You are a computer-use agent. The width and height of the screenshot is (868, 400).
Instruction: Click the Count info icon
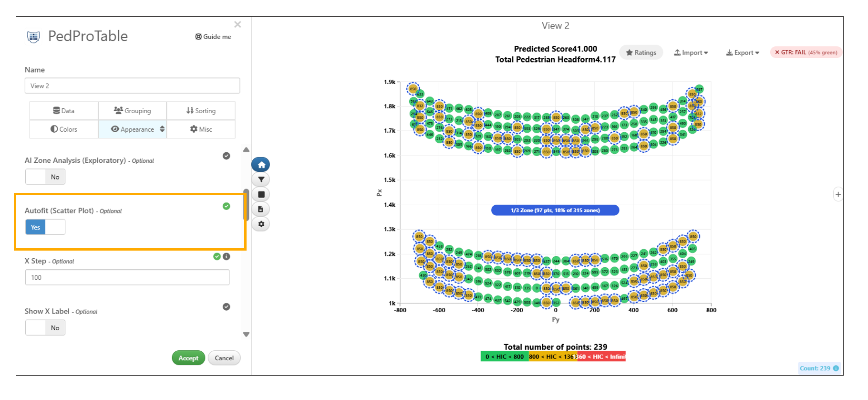click(x=836, y=368)
